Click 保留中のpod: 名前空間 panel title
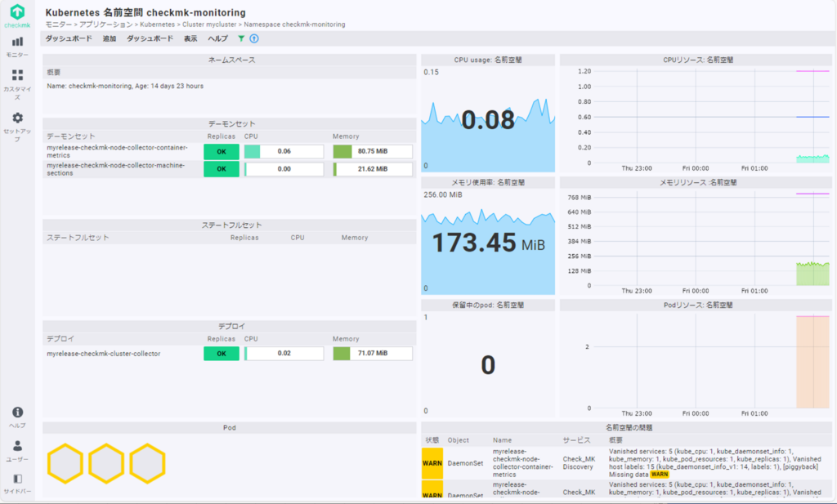 [x=488, y=305]
